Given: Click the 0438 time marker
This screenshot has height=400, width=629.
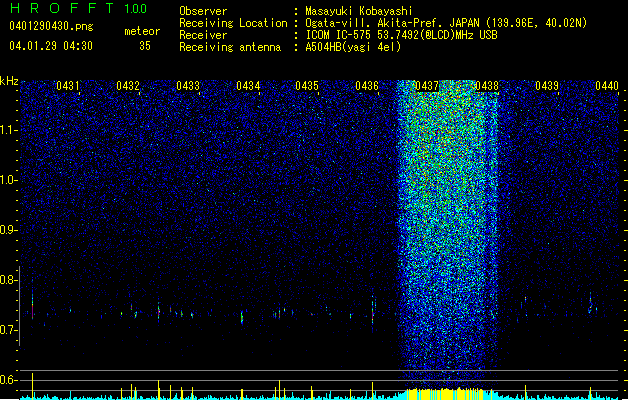Looking at the screenshot, I should click(x=487, y=86).
